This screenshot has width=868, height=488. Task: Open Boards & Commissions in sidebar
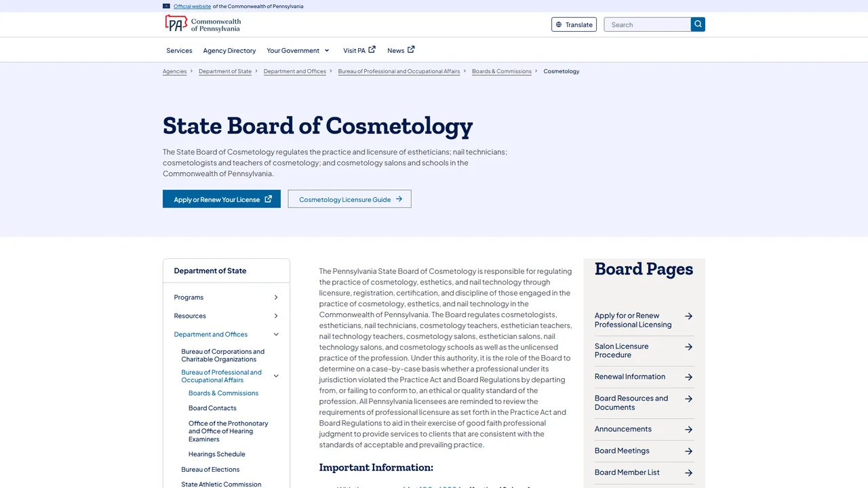tap(223, 393)
